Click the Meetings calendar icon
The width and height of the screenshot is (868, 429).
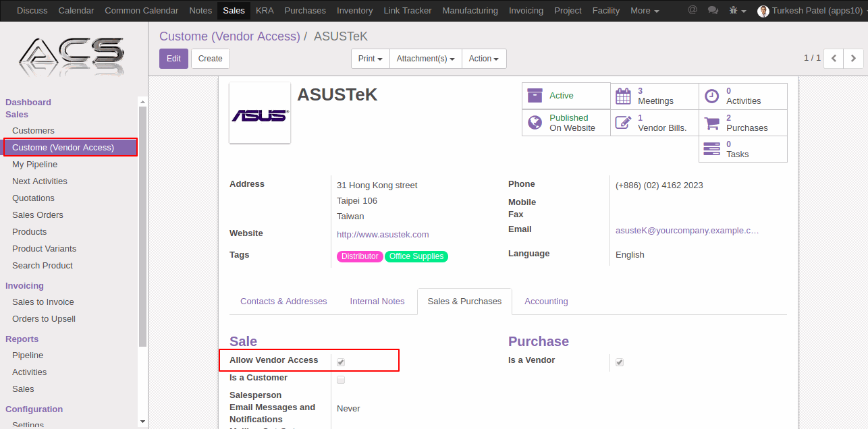click(x=623, y=96)
